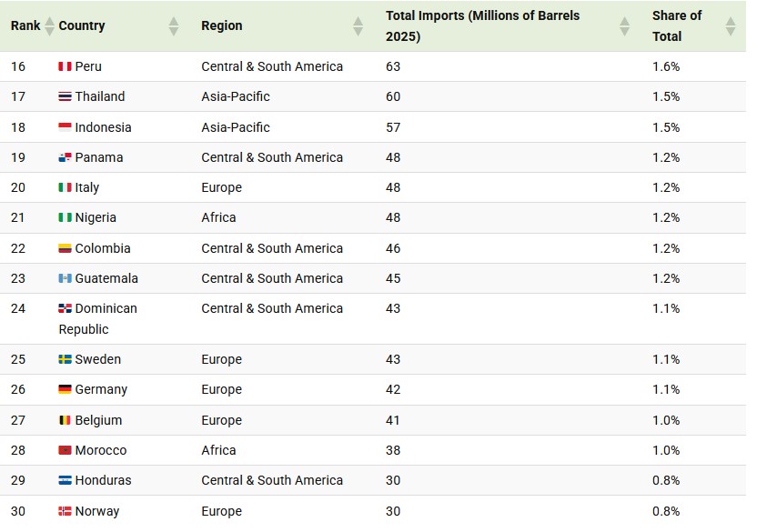Viewport: 767px width, 532px height.
Task: Click Honduras country name cell
Action: point(103,480)
